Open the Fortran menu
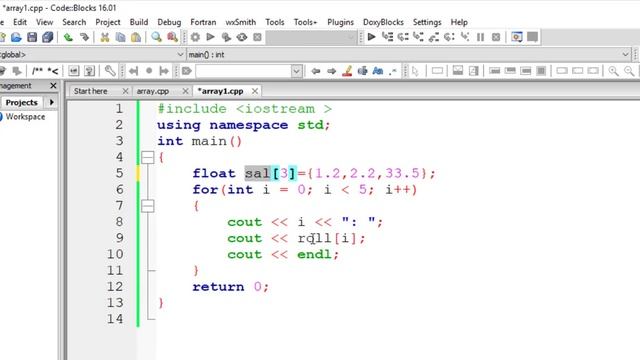The height and width of the screenshot is (360, 640). [x=203, y=22]
